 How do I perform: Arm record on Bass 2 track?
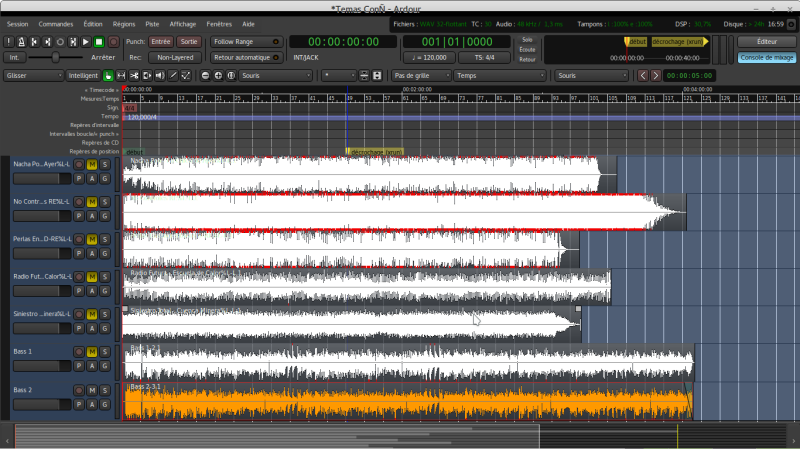coord(79,390)
